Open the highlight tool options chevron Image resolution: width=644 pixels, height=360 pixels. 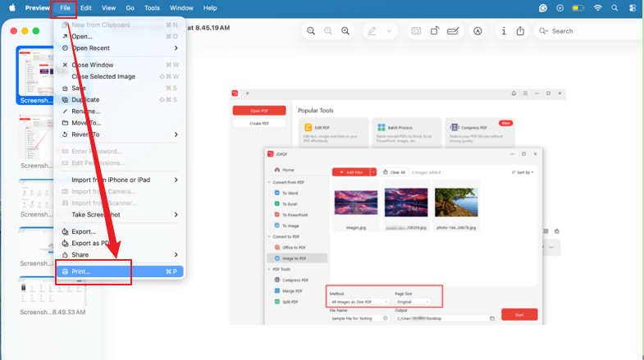[389, 31]
